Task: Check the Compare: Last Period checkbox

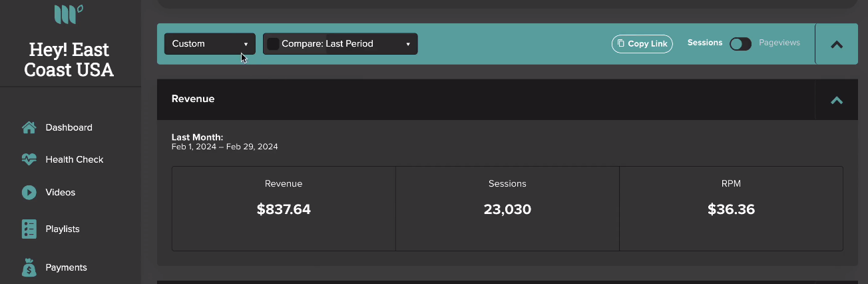Action: point(273,44)
